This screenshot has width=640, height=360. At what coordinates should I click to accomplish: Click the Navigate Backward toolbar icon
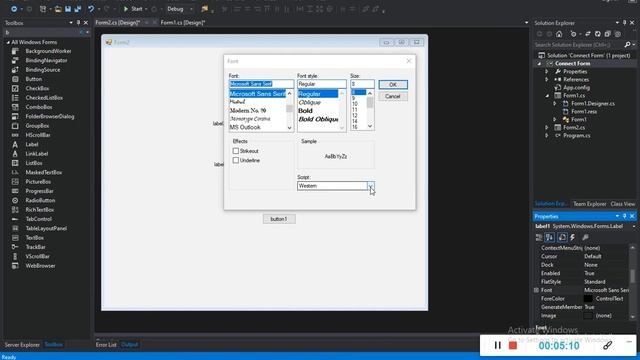point(14,9)
